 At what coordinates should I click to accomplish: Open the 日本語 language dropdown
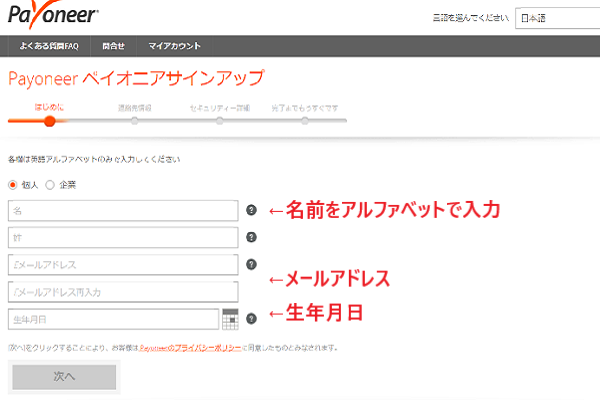pyautogui.click(x=558, y=18)
